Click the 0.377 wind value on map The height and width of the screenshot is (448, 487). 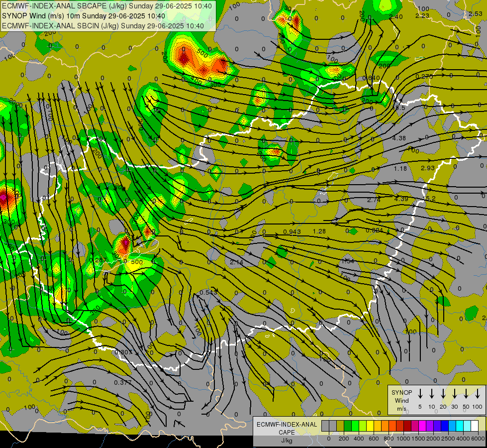(x=123, y=382)
